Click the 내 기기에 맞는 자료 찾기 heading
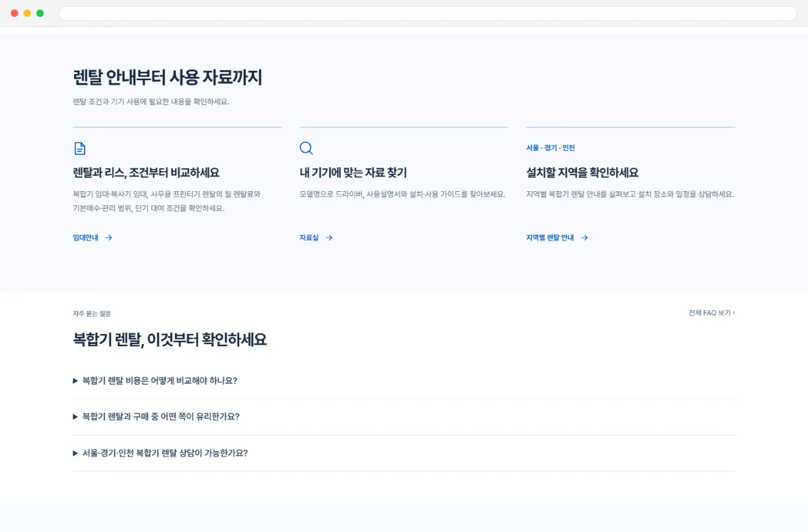808x532 pixels. point(353,172)
